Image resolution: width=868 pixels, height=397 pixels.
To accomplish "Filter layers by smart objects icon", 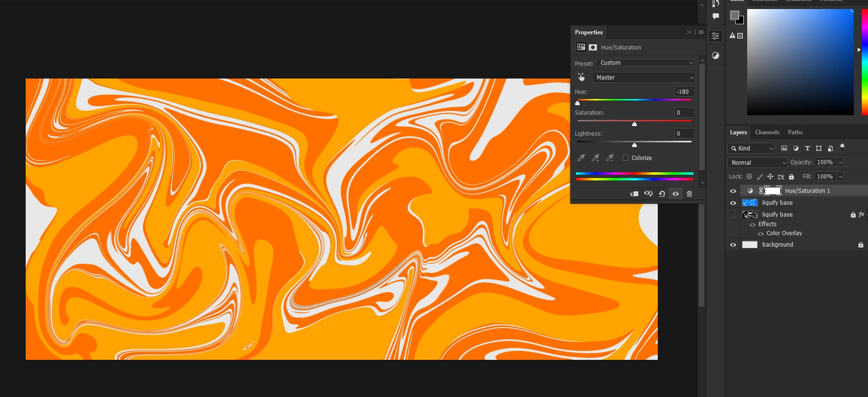I will pos(830,148).
